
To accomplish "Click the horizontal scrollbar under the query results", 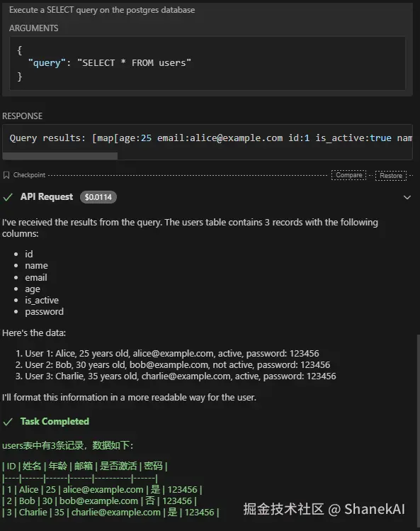I will click(60, 156).
